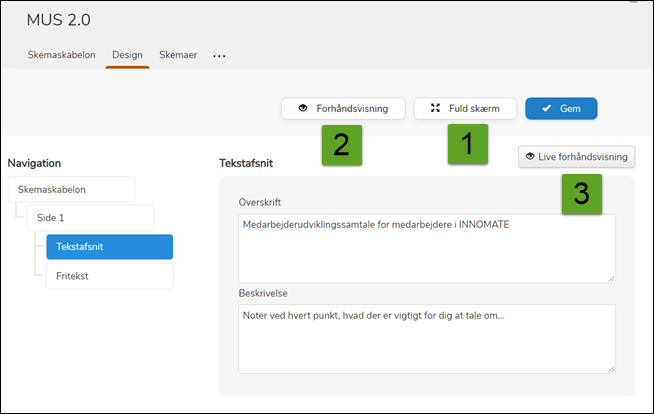
Task: Open the three-dot more tabs menu
Action: (x=219, y=56)
